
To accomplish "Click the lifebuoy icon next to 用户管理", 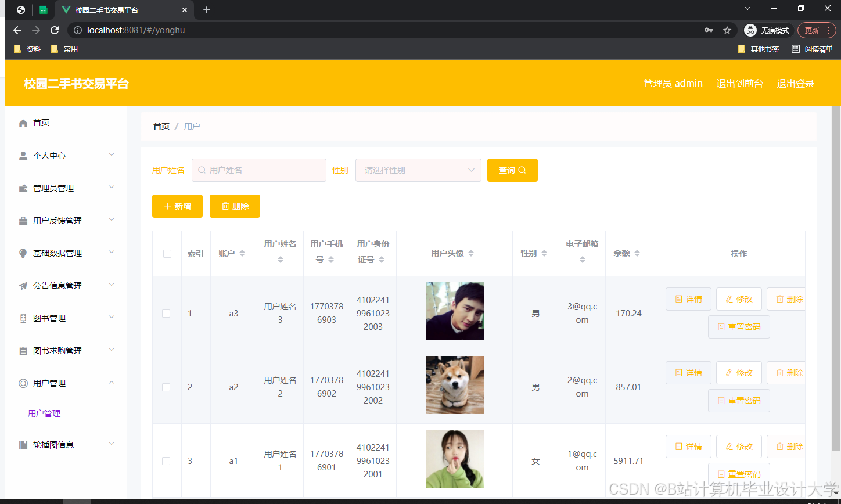I will [23, 383].
